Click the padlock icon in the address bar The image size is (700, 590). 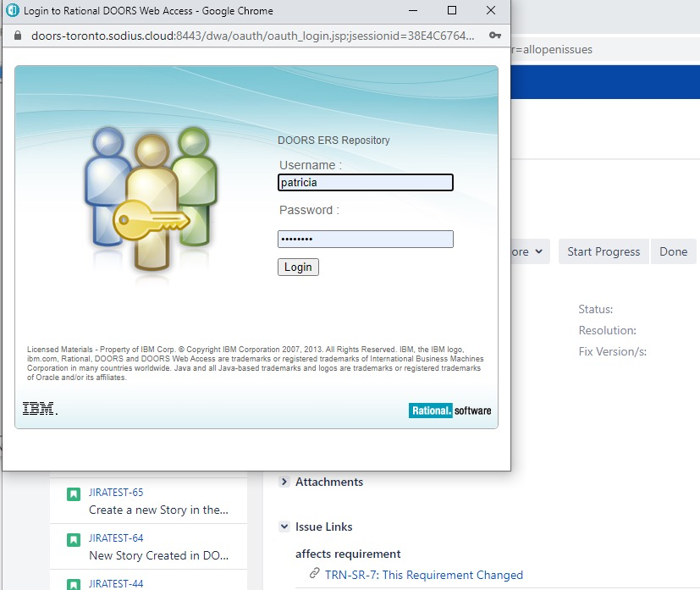click(x=19, y=36)
